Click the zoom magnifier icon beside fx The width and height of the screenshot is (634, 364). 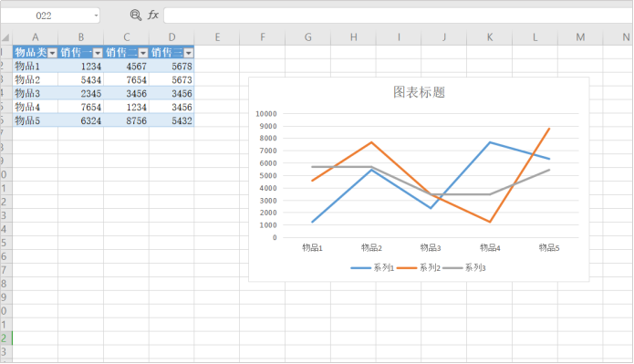point(135,16)
